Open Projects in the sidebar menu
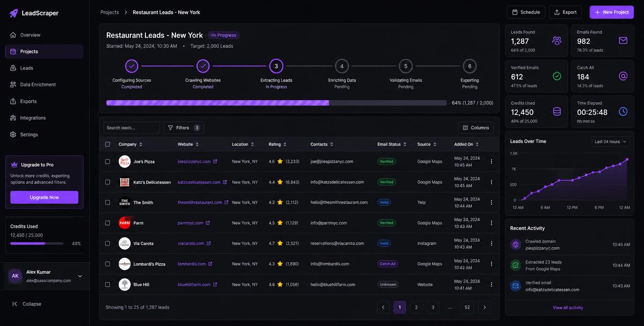644x326 pixels. click(x=44, y=51)
